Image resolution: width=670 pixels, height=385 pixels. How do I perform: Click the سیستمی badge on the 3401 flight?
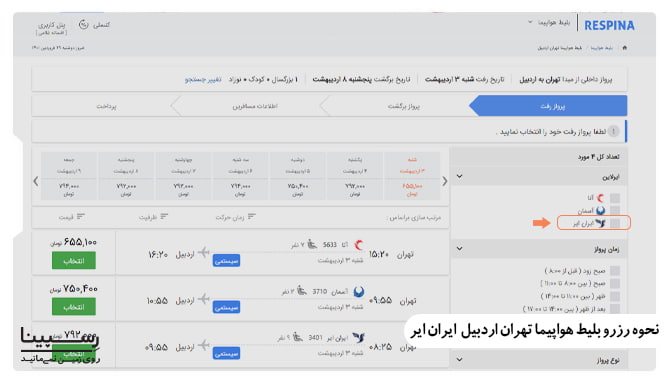(x=226, y=353)
